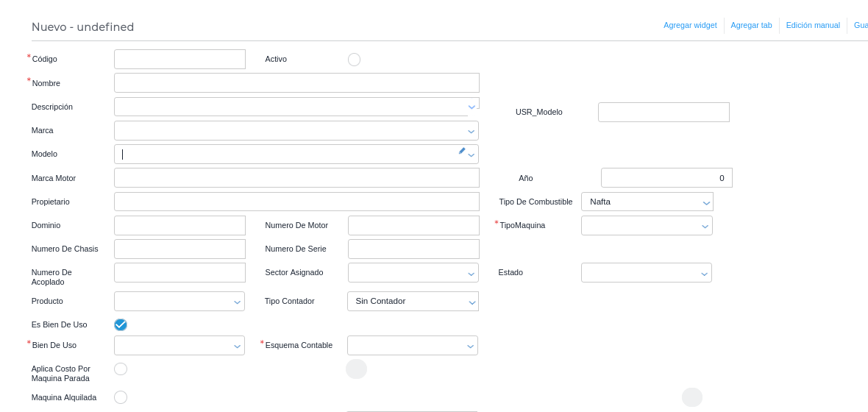Image resolution: width=868 pixels, height=412 pixels.
Task: Select the Tipo Contador dropdown
Action: [413, 302]
